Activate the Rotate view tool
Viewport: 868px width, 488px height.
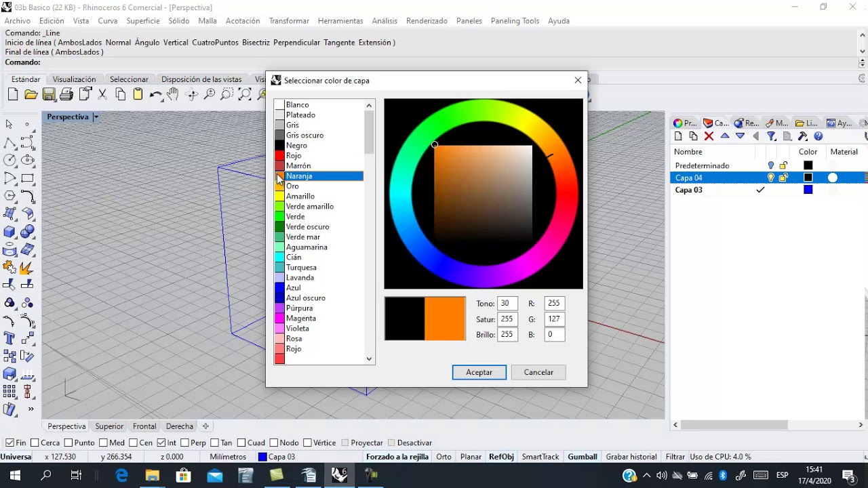click(192, 95)
